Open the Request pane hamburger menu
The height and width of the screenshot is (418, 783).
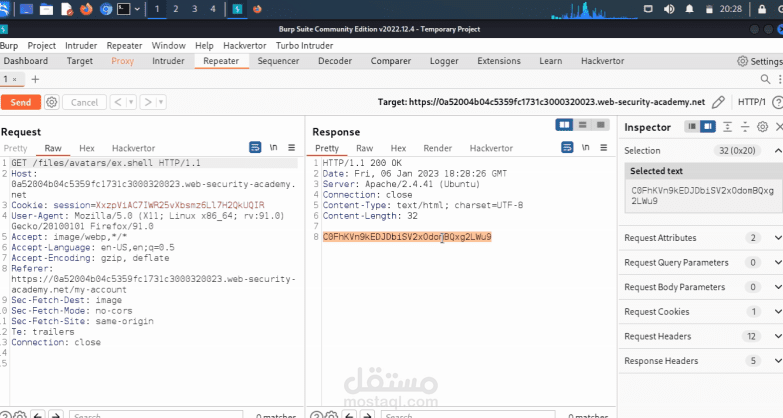[292, 147]
